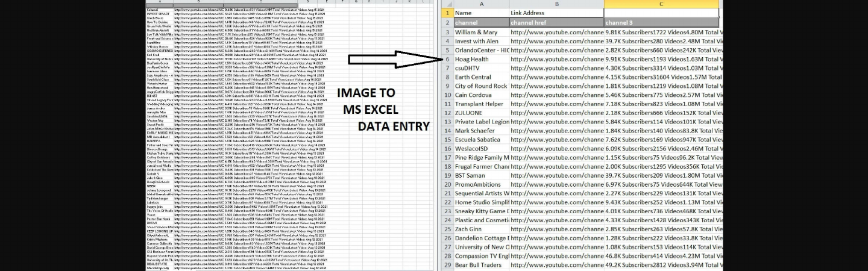Select the 'PromoAmbitions' cell

coord(481,184)
